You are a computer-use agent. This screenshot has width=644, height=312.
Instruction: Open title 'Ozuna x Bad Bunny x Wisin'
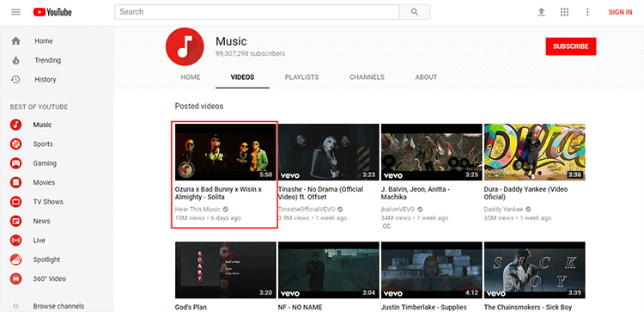(x=218, y=193)
